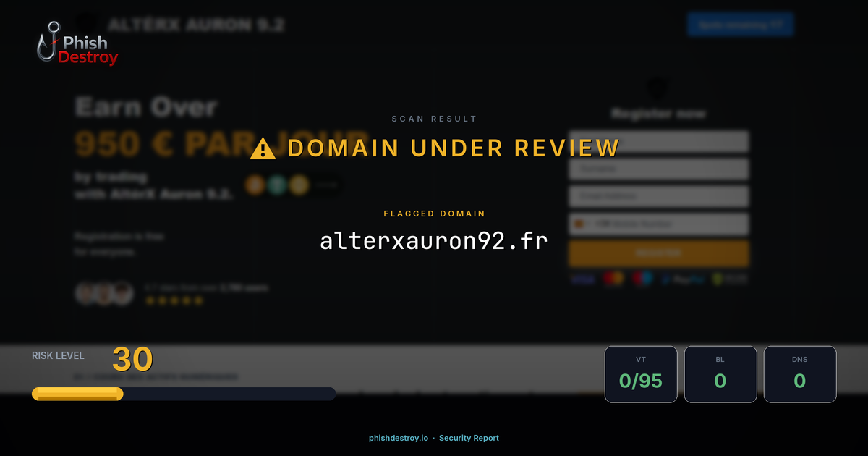Click the blurred shield icon above Register now

pos(657,89)
